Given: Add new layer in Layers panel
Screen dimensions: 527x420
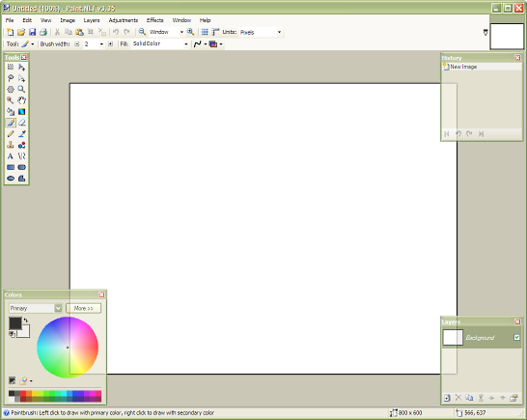Looking at the screenshot, I should coord(447,398).
